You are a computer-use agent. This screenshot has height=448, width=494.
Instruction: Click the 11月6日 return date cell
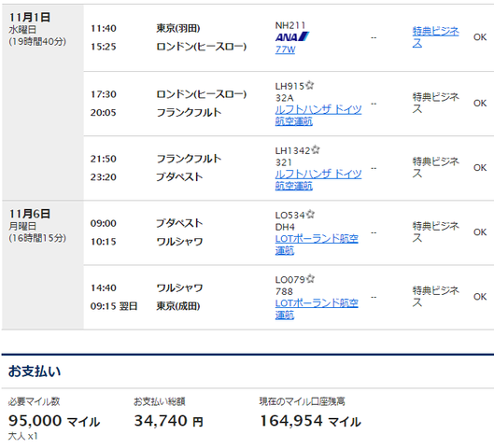coord(43,265)
